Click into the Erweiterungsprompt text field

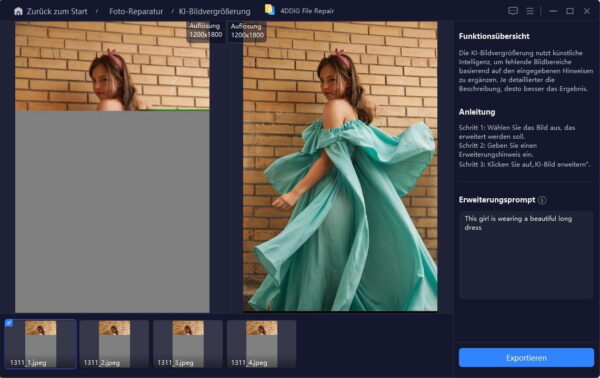point(526,254)
